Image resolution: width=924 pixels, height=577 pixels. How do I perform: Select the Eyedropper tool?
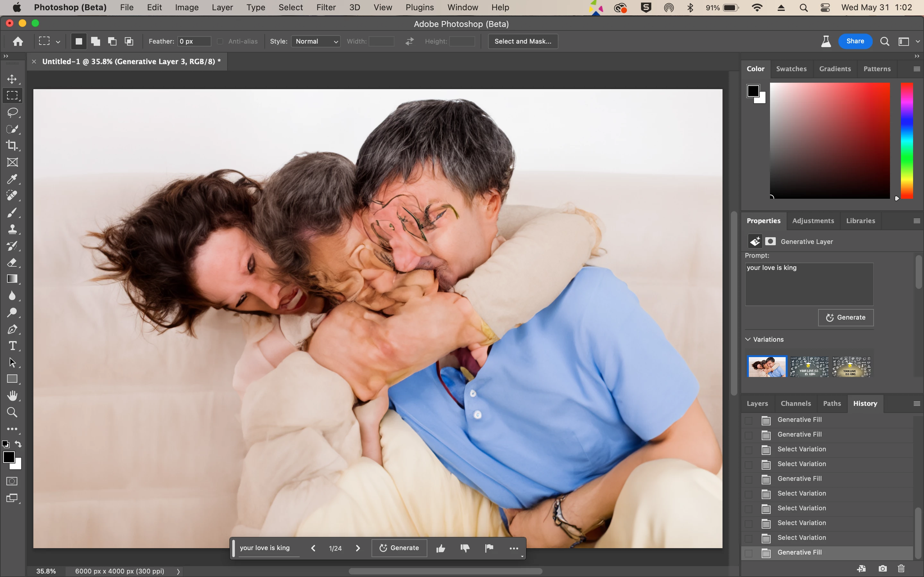click(x=12, y=179)
